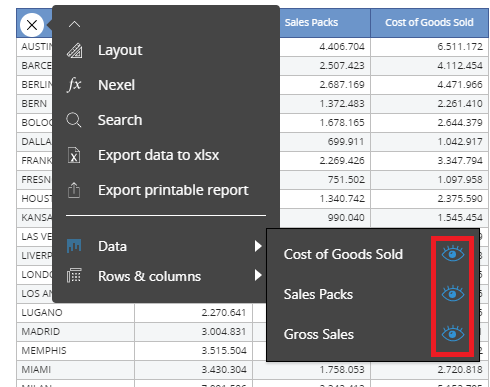Click cell value 1.678.165

342,123
